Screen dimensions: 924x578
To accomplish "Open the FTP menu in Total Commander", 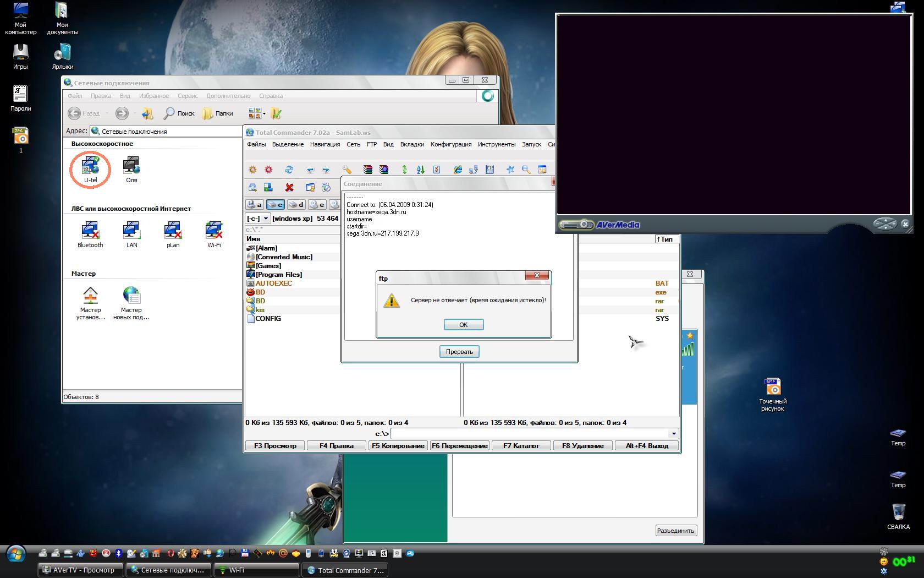I will click(372, 144).
